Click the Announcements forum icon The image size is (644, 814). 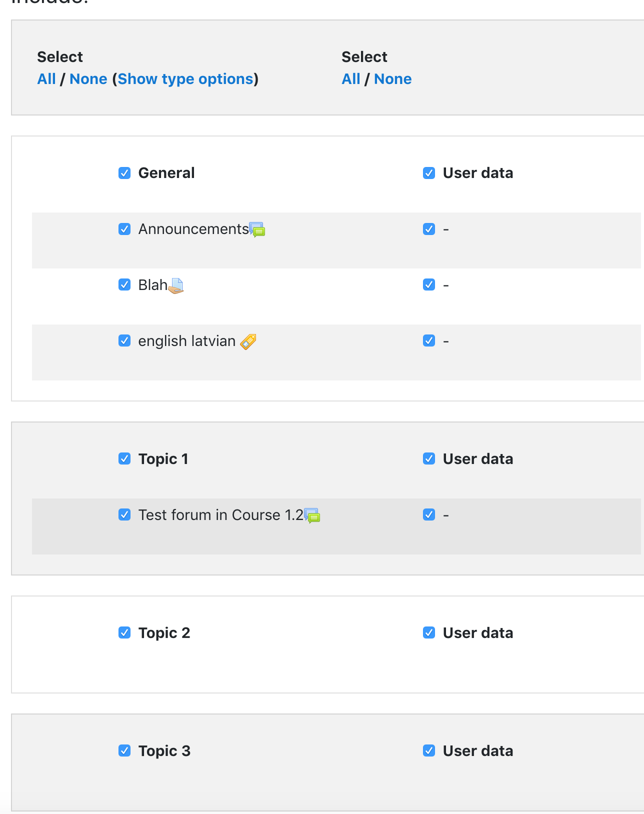[257, 229]
